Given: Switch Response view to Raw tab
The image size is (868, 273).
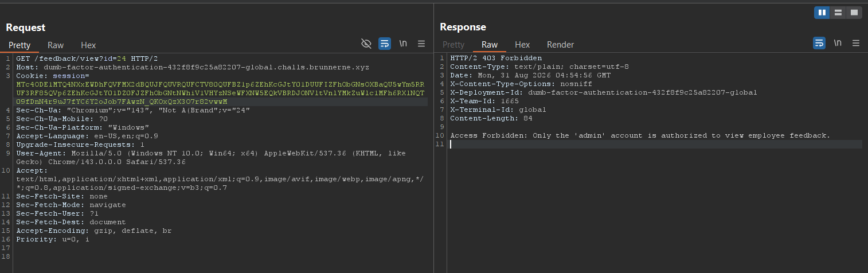Looking at the screenshot, I should coord(490,44).
